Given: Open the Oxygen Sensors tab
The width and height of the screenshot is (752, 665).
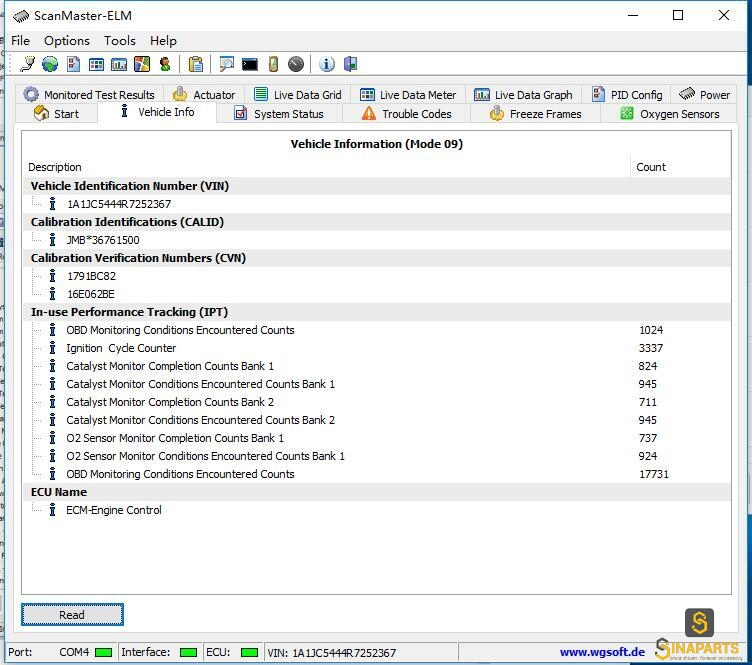Looking at the screenshot, I should [x=669, y=114].
